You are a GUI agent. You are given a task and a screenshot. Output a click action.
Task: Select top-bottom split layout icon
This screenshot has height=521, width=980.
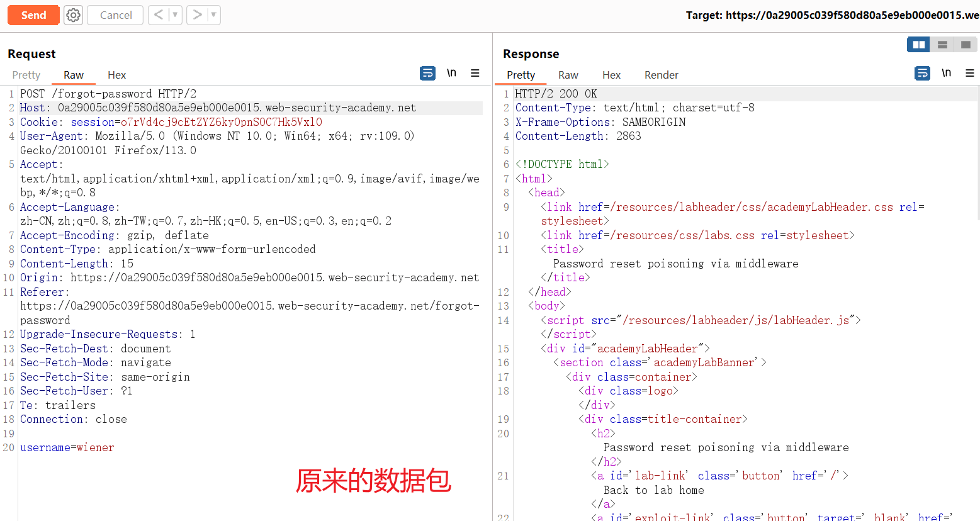(942, 45)
